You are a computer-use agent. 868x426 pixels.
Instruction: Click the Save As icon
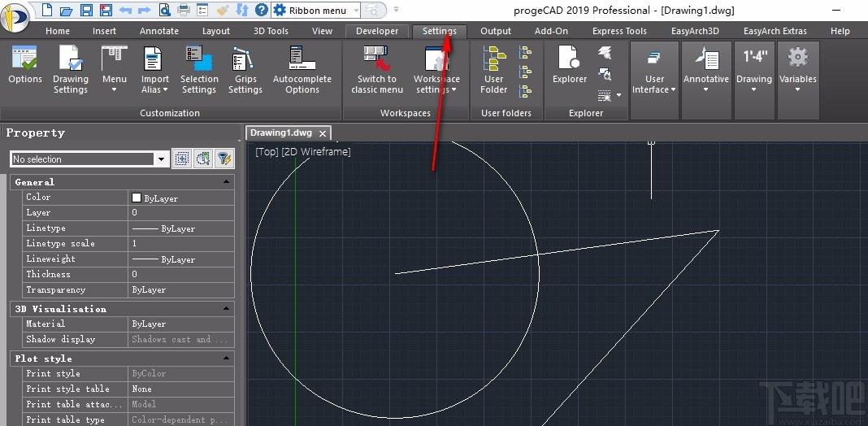click(105, 10)
